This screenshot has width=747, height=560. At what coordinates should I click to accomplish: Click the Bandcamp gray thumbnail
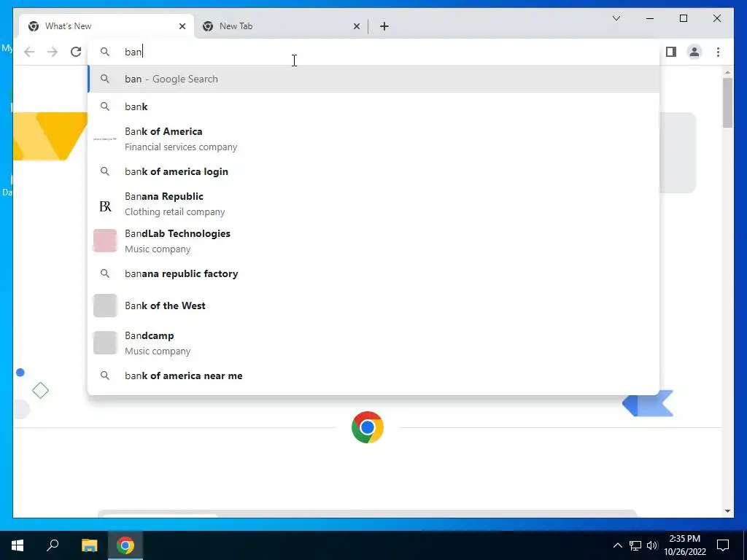[x=105, y=343]
